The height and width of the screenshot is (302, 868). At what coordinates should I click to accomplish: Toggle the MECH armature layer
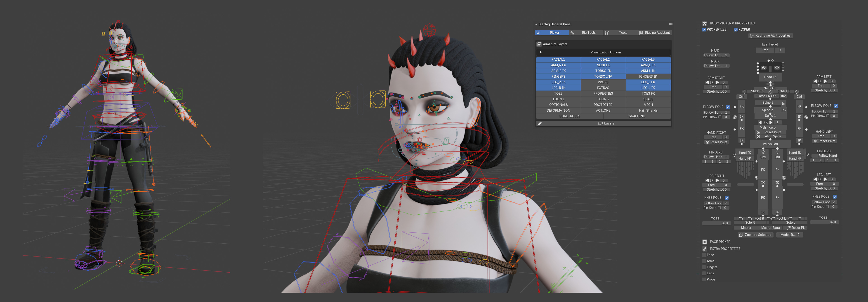pos(648,105)
